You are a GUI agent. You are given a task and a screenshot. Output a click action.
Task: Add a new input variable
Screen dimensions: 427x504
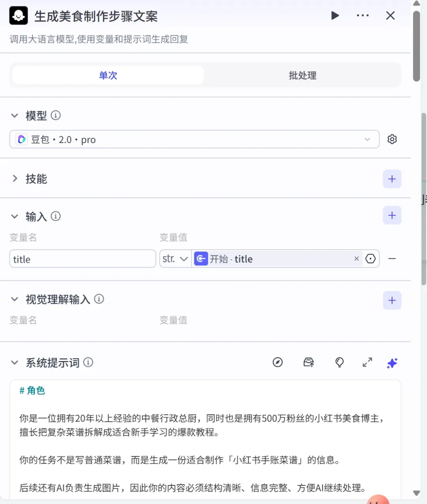tap(392, 215)
